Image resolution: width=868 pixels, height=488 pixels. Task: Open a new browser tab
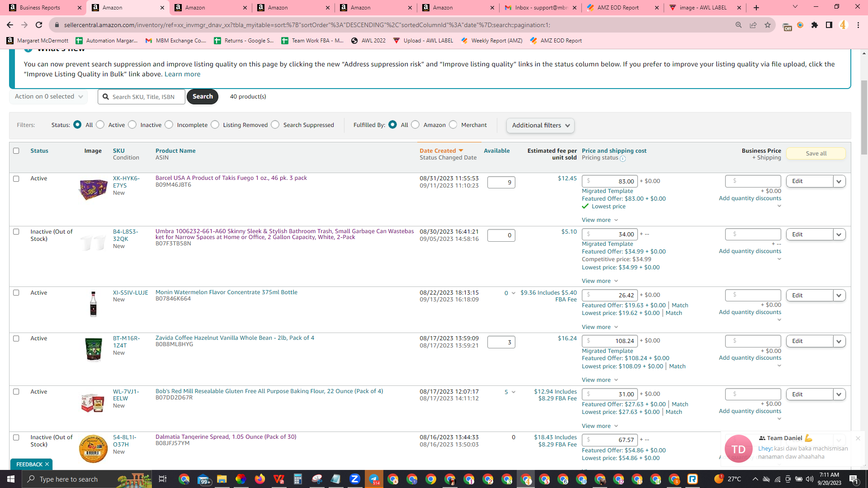756,8
